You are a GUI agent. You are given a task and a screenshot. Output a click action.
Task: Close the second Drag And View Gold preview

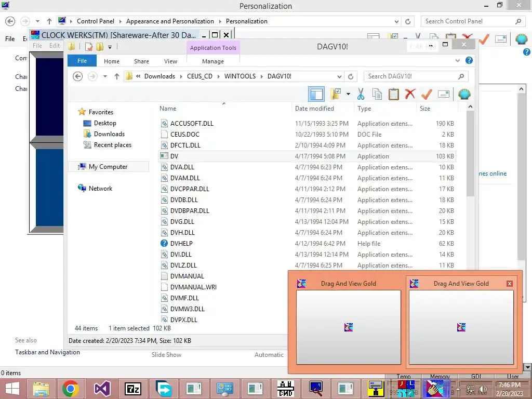pos(509,284)
